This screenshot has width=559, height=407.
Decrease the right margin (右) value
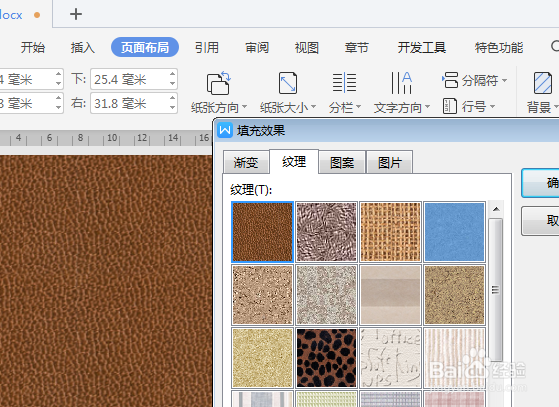(173, 108)
